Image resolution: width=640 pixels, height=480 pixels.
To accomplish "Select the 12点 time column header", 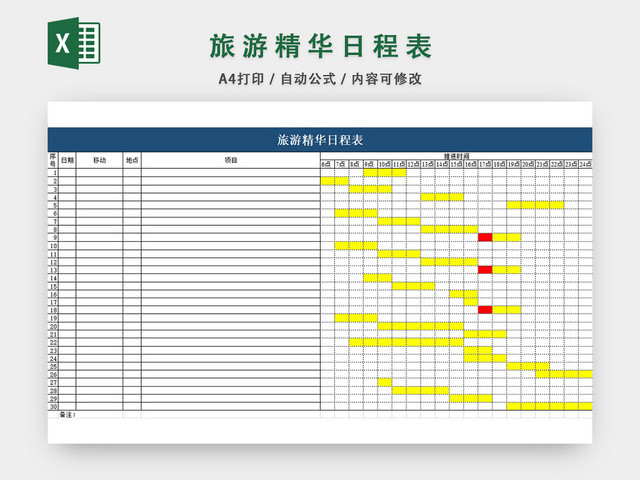I will tap(413, 164).
